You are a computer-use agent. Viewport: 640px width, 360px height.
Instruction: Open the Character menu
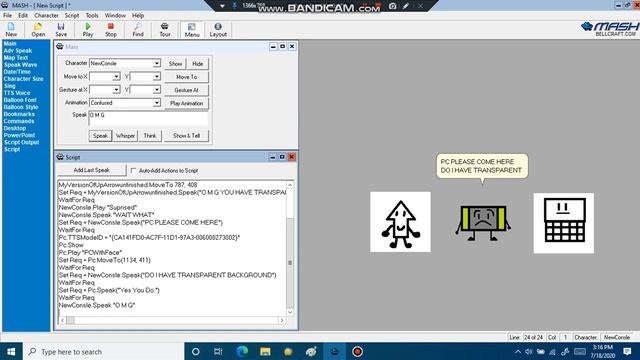[x=46, y=16]
